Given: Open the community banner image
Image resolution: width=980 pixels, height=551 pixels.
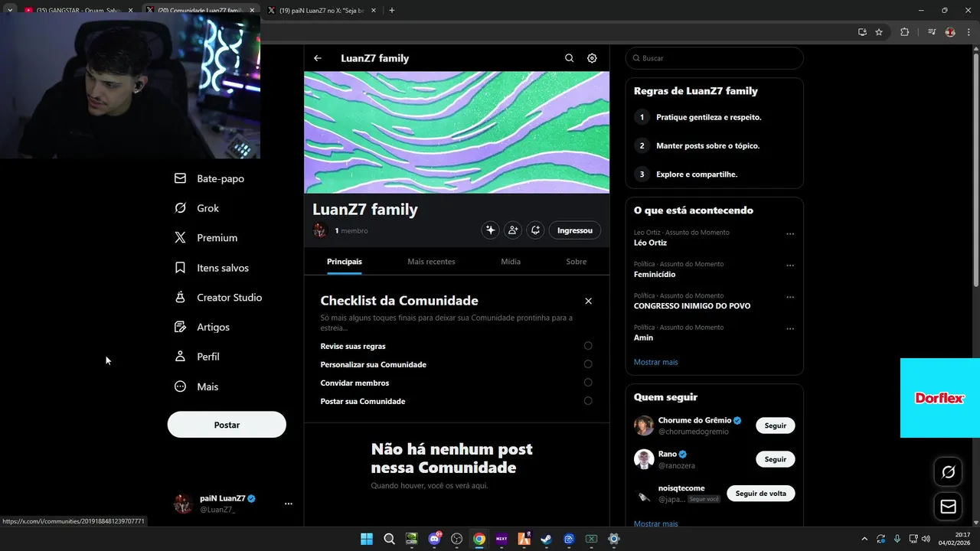Looking at the screenshot, I should coord(457,132).
